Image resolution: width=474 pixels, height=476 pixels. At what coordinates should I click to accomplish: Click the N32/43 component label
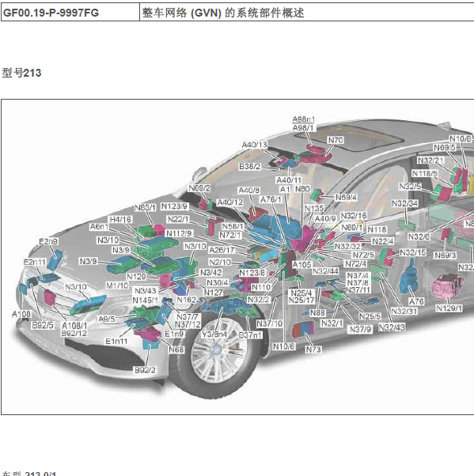[392, 327]
